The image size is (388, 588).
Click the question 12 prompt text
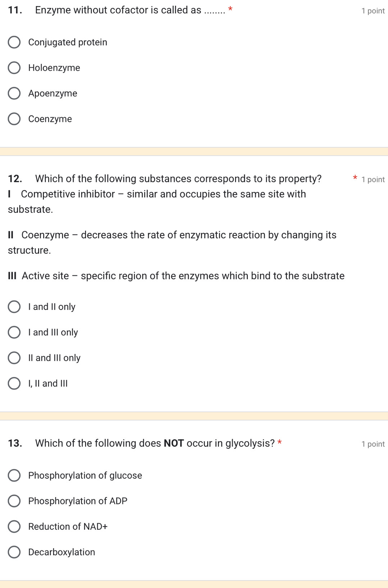(x=178, y=178)
